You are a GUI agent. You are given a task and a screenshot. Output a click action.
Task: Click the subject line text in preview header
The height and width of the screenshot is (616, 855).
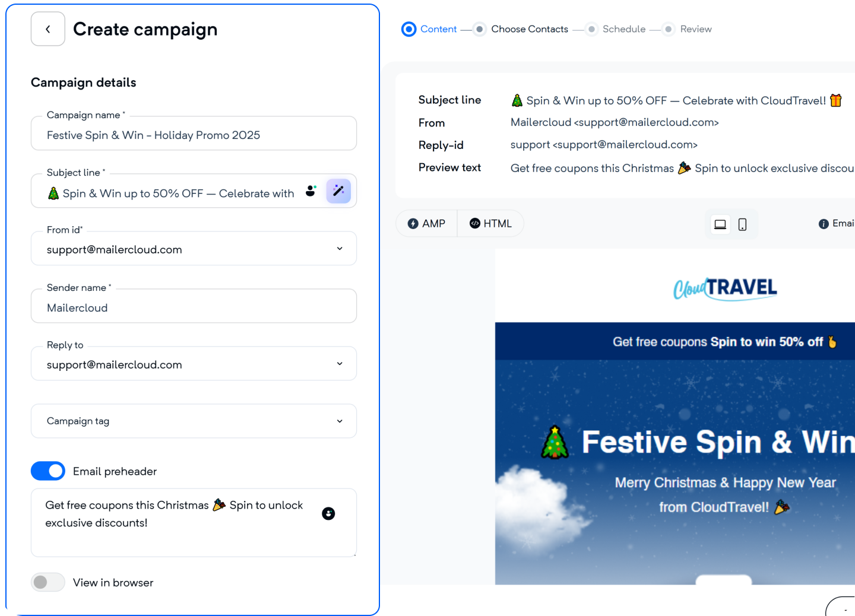pos(676,100)
